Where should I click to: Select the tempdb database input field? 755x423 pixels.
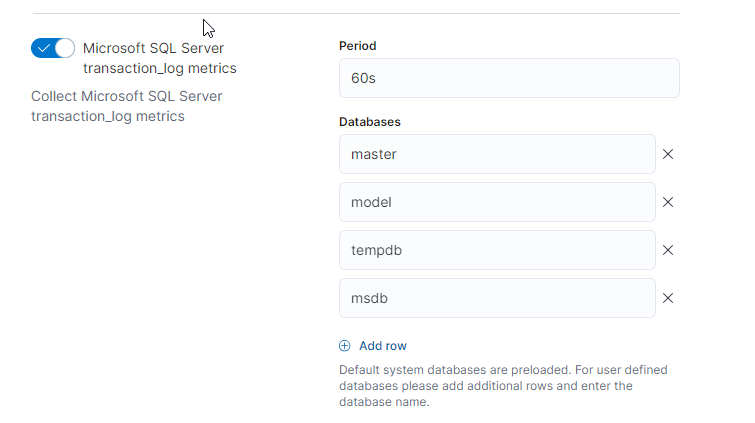click(x=497, y=250)
